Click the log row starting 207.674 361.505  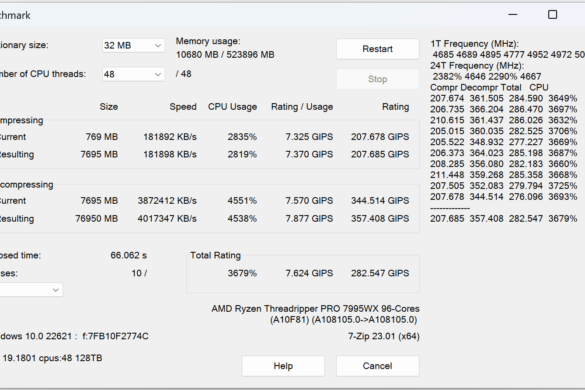[504, 99]
